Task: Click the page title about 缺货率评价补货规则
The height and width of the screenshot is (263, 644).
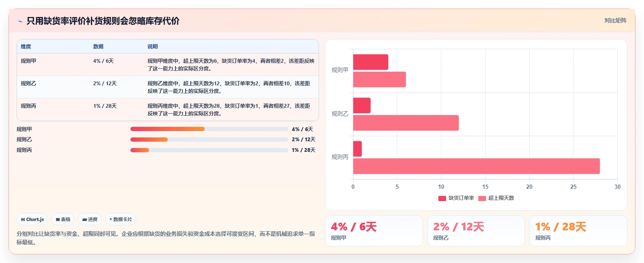Action: click(x=103, y=21)
